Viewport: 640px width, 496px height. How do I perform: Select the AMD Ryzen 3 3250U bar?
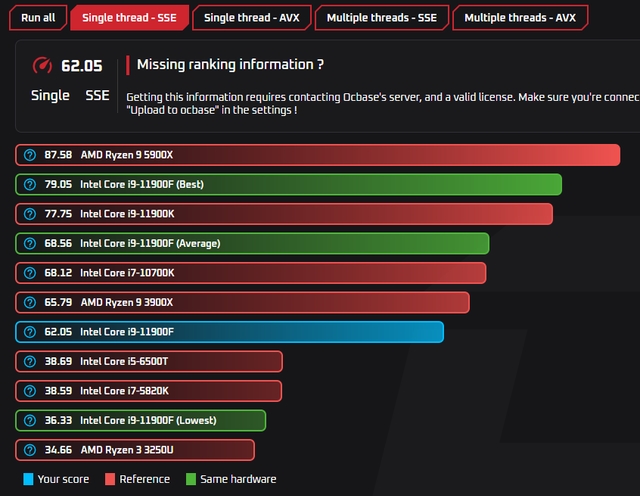pyautogui.click(x=135, y=450)
